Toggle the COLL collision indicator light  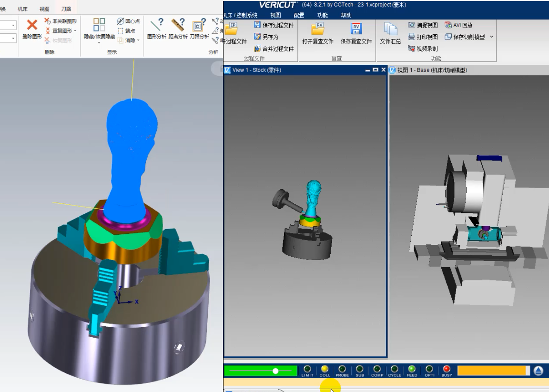325,369
